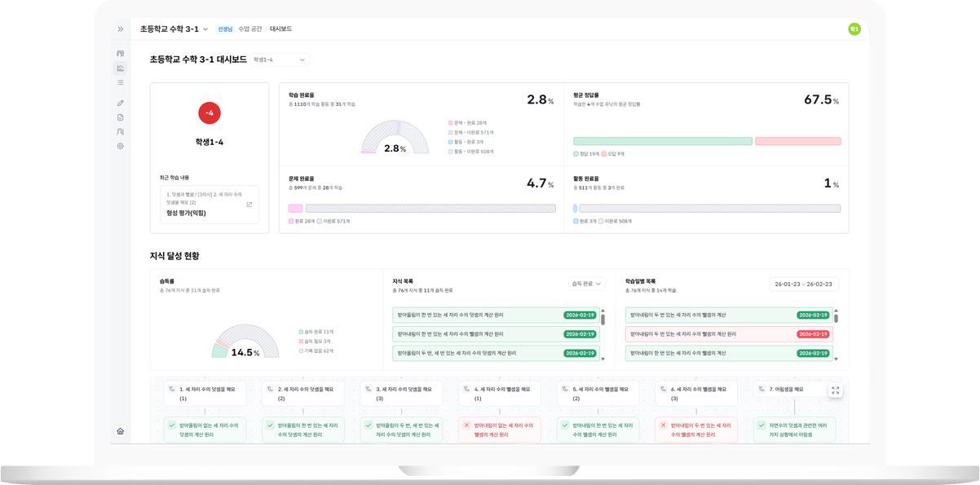Open the 습득 완료 filter dropdown

pyautogui.click(x=586, y=284)
